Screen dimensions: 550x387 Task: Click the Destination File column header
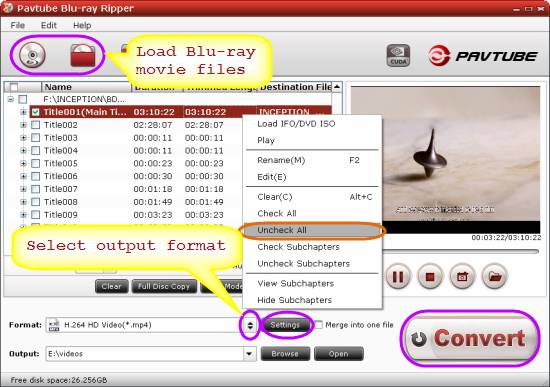click(x=295, y=87)
